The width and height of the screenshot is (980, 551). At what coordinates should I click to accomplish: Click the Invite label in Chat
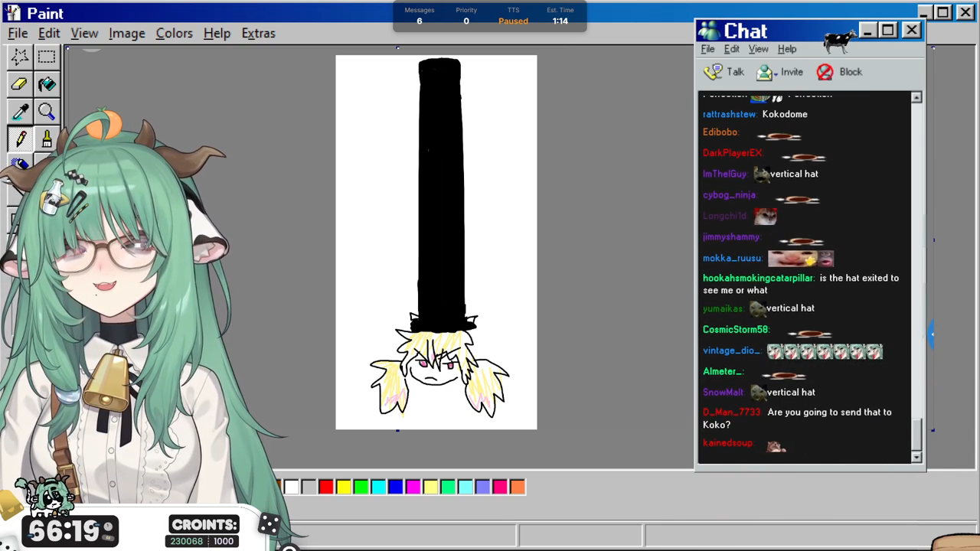click(x=792, y=72)
